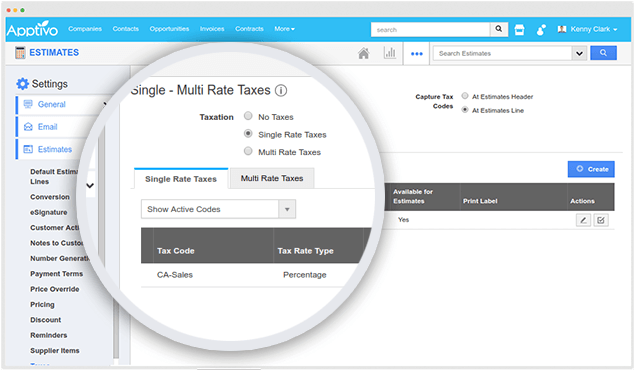Select Reminders in settings list
635x371 pixels.
(49, 335)
